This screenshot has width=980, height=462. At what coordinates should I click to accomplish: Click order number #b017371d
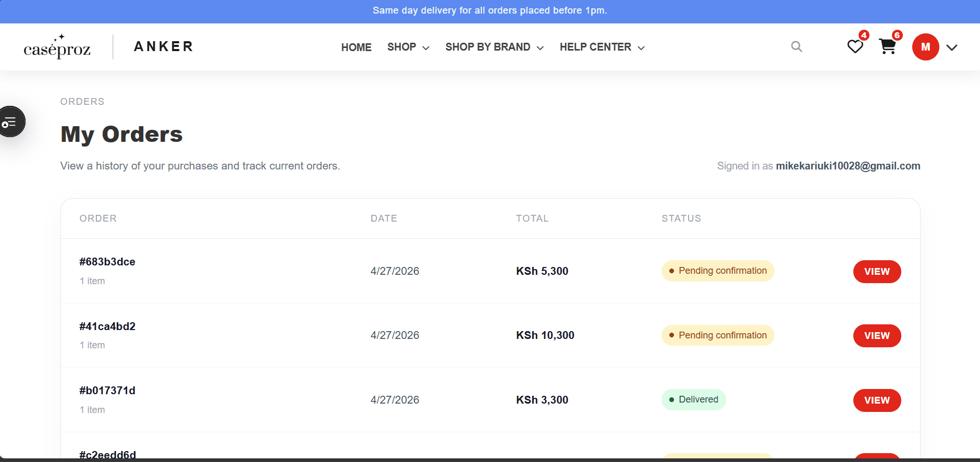point(107,391)
